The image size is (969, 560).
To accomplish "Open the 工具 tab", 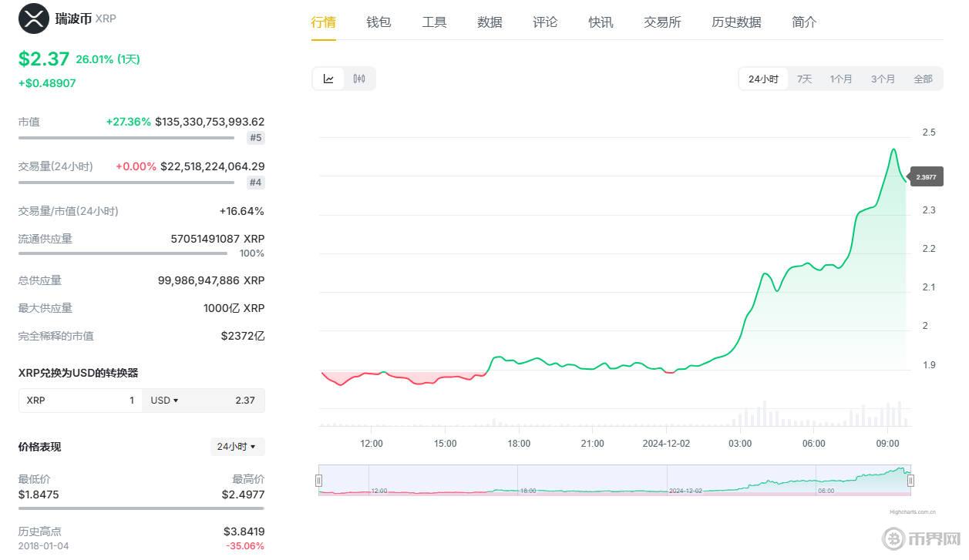I will (x=434, y=22).
